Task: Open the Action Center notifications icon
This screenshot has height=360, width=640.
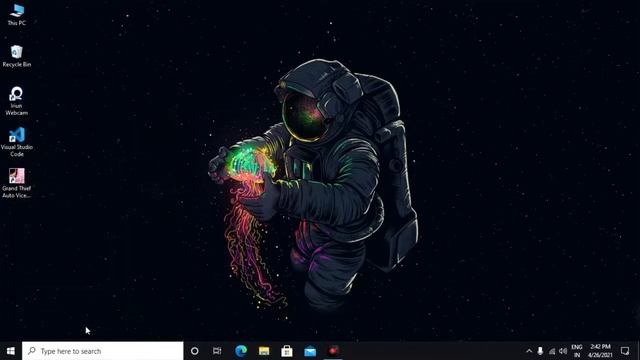Action: coord(625,351)
